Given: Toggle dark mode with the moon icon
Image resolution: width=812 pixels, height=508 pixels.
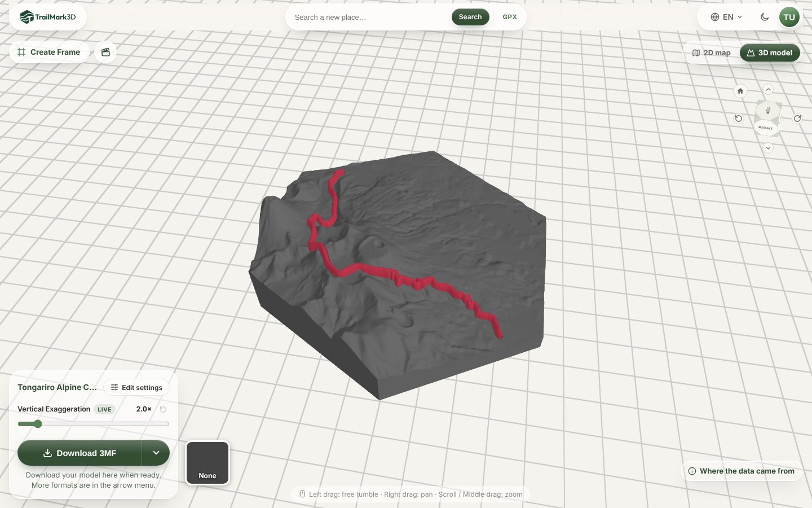Looking at the screenshot, I should (x=765, y=17).
